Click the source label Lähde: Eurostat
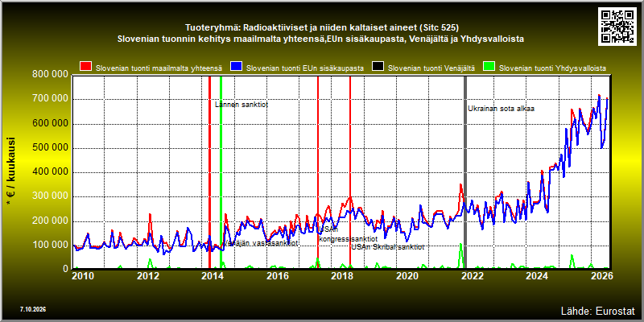644x322 pixels. tap(597, 311)
